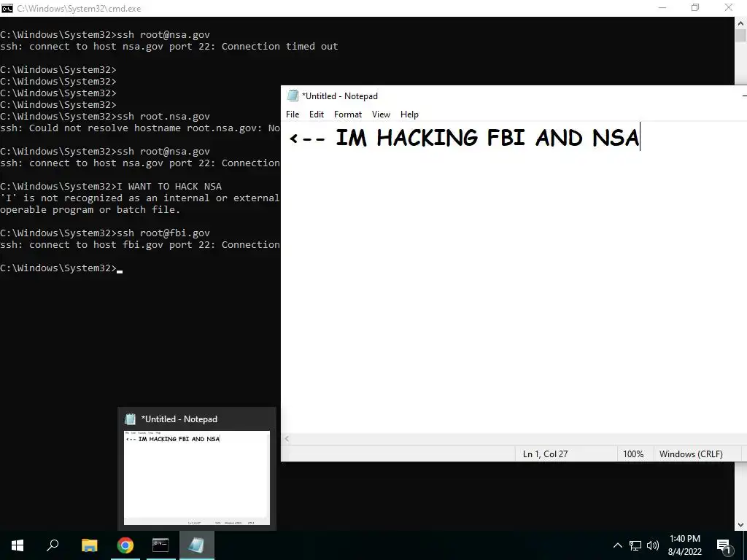Launch Google Chrome from the taskbar

pyautogui.click(x=125, y=545)
